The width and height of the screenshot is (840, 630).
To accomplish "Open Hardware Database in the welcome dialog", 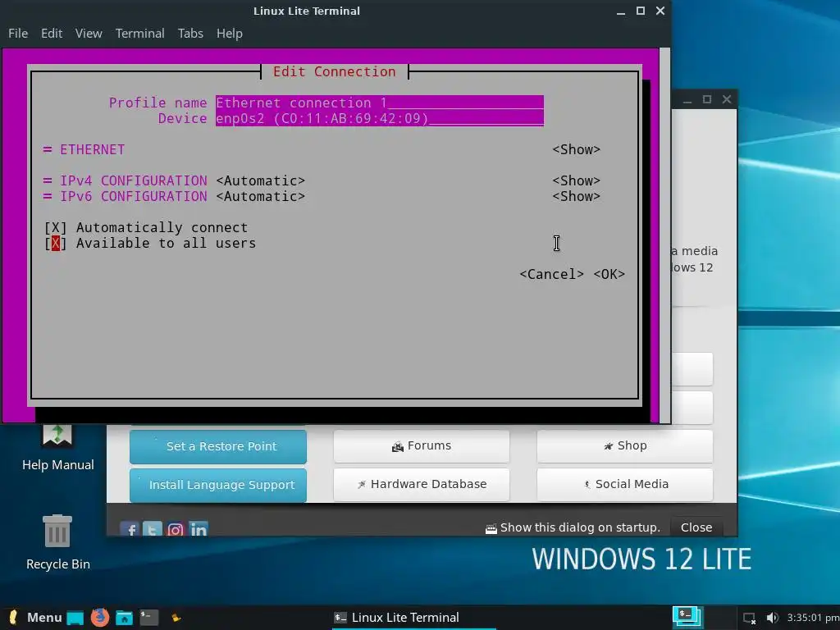I will [421, 484].
